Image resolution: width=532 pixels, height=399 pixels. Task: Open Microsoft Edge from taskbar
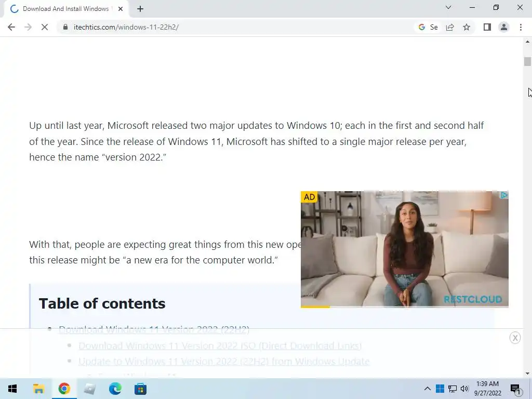coord(115,389)
